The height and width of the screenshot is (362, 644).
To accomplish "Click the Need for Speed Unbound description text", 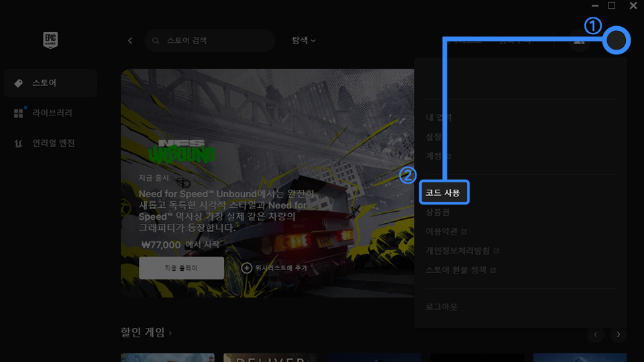I will tap(227, 210).
